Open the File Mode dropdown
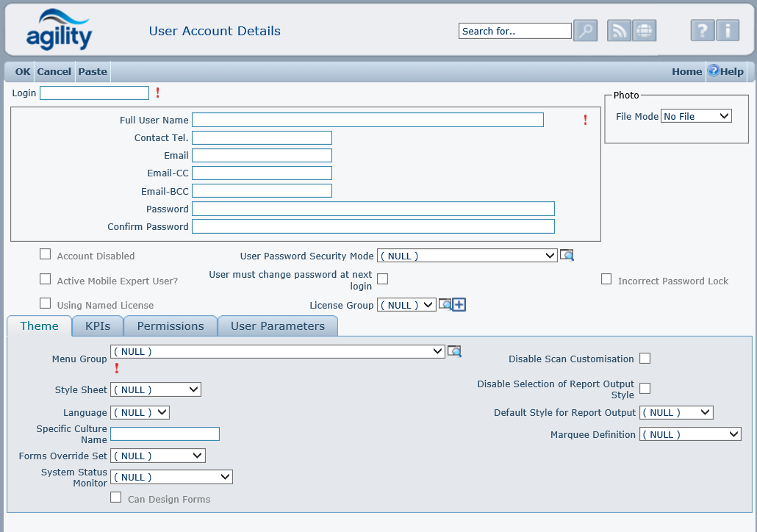The width and height of the screenshot is (757, 532). point(696,116)
